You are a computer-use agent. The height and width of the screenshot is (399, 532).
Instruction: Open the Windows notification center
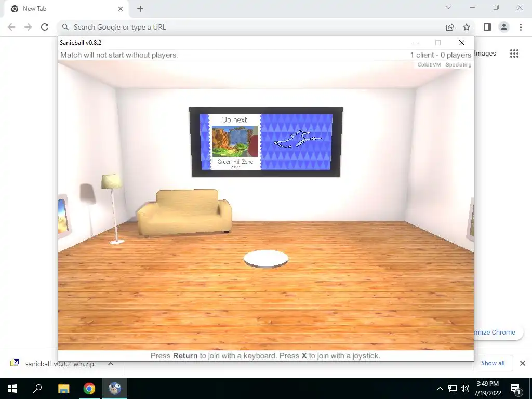pos(515,389)
